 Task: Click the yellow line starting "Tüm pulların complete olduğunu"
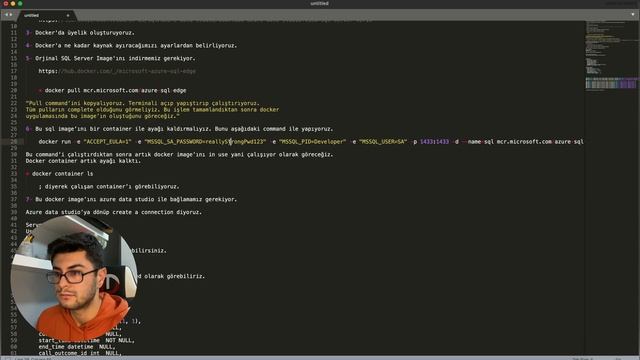point(152,109)
